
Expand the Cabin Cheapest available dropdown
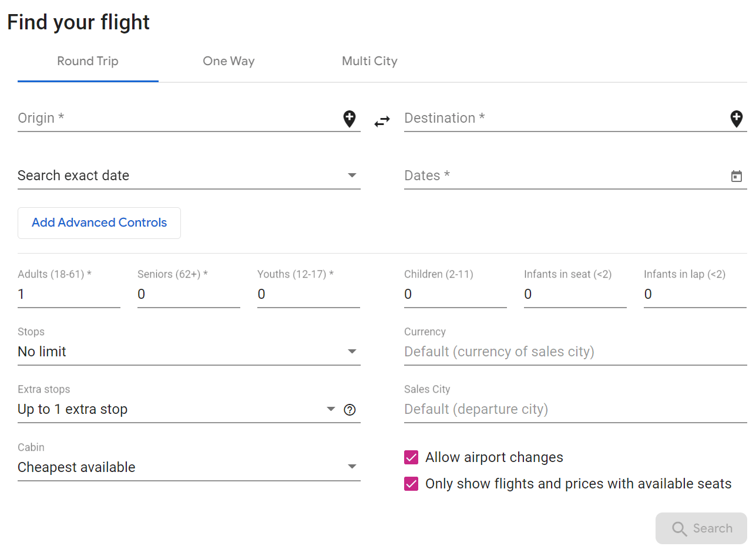coord(188,467)
